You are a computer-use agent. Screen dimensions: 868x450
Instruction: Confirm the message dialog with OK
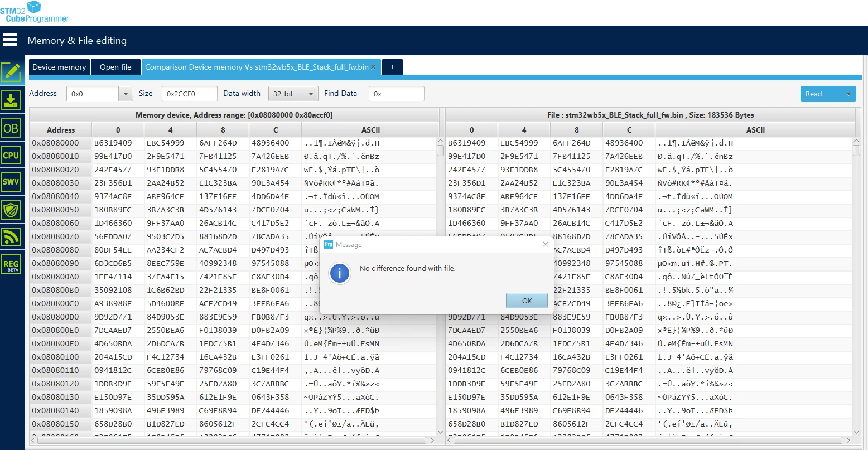click(527, 301)
